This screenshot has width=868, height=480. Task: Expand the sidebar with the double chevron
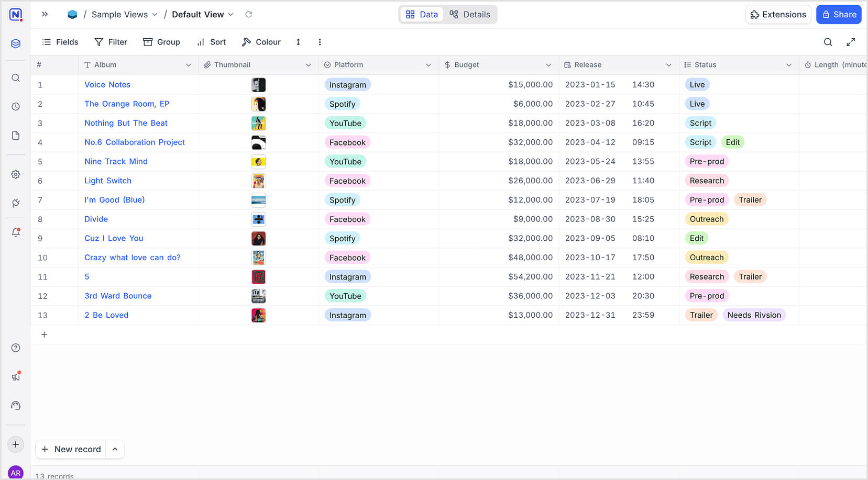pos(45,15)
